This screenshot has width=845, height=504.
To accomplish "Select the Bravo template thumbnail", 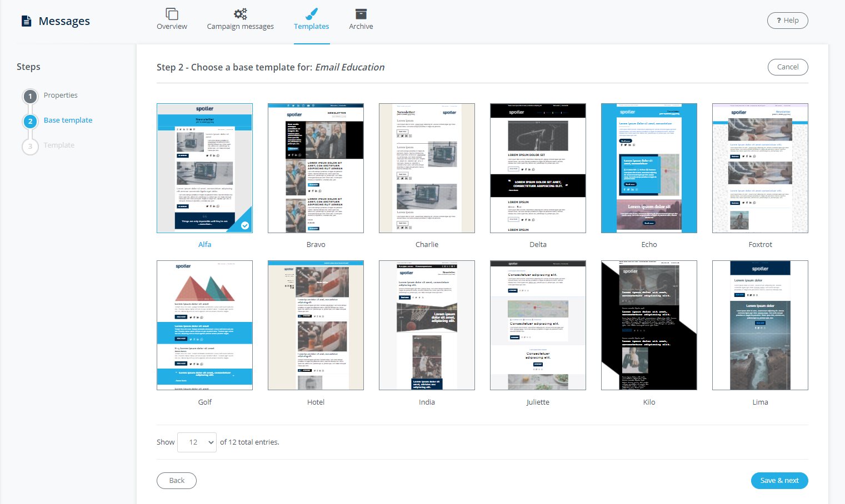I will pyautogui.click(x=316, y=168).
